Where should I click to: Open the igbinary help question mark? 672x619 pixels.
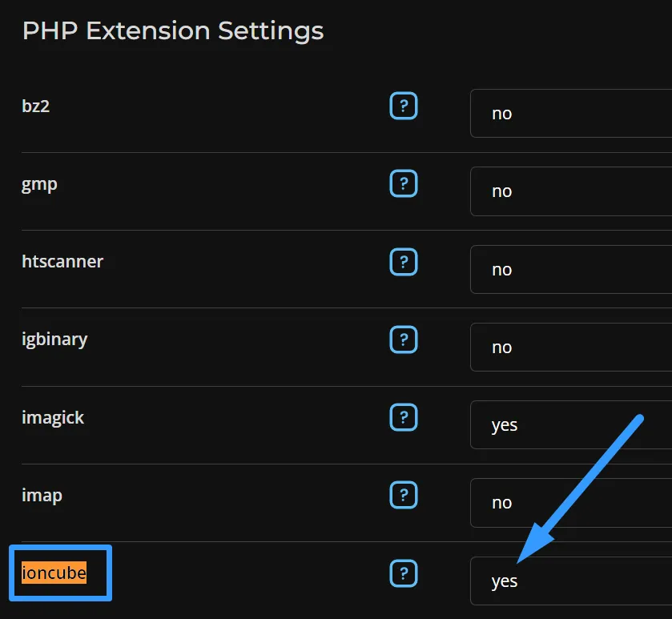[404, 340]
